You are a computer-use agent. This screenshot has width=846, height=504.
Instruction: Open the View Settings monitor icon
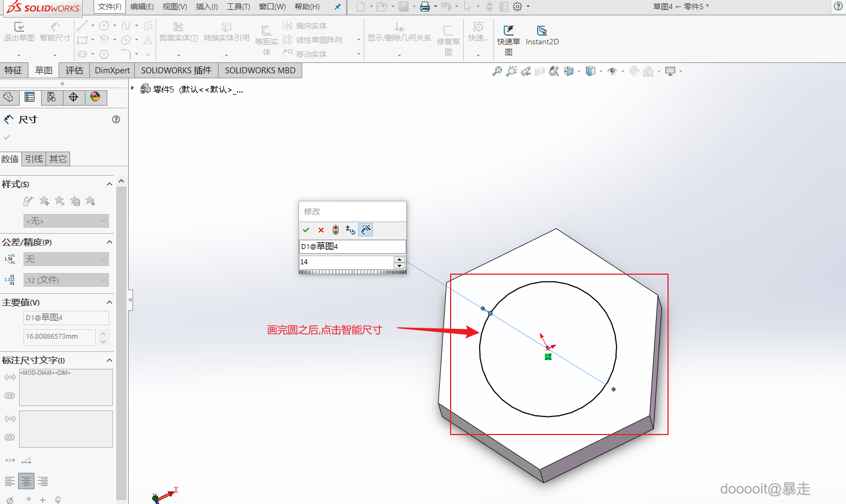(x=670, y=71)
